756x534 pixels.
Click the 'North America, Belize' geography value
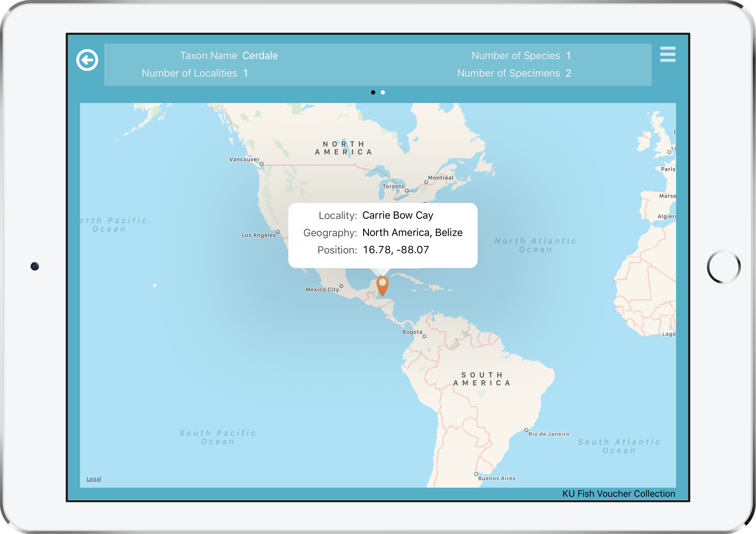[x=412, y=232]
